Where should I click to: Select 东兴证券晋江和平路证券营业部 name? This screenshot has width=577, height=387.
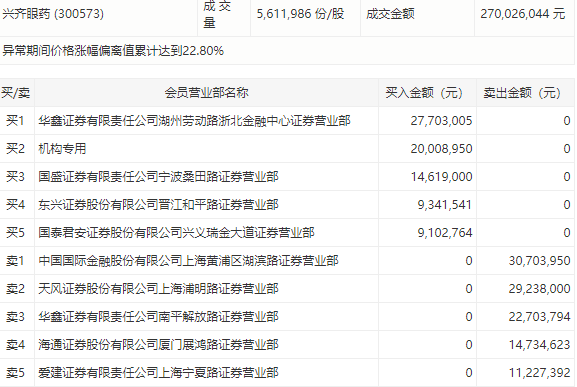158,205
